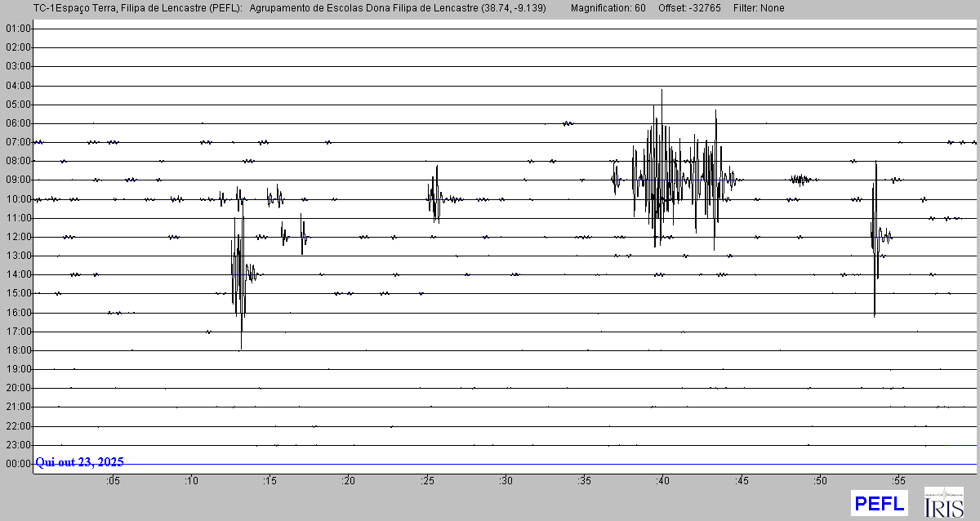Click the 07:00 hour row label
980x521 pixels.
tap(18, 142)
